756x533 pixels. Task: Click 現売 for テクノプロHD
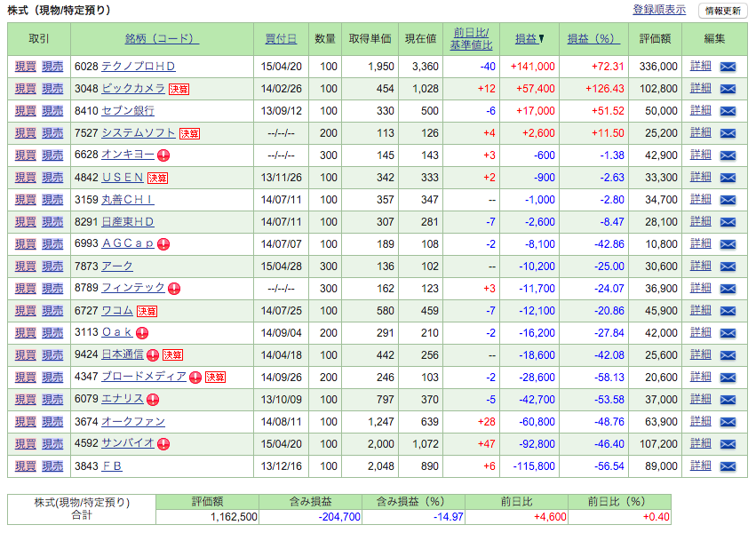(52, 67)
